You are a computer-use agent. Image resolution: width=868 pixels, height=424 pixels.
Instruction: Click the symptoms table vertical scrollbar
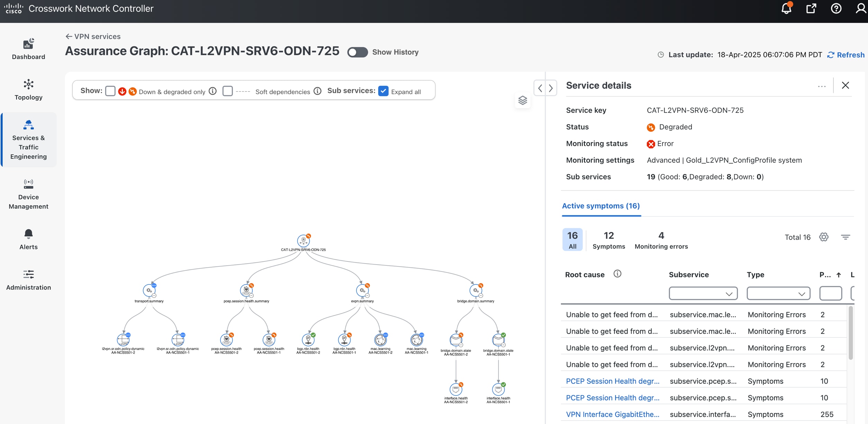point(851,333)
